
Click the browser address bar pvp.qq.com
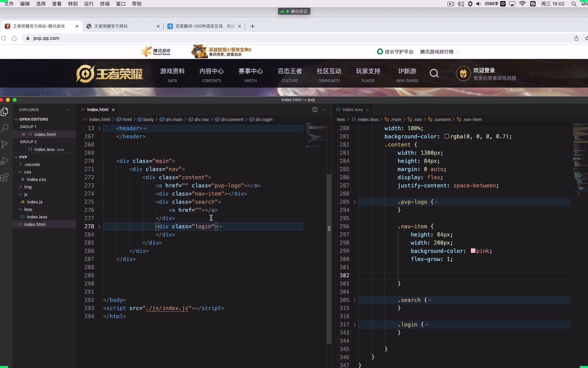click(x=46, y=38)
